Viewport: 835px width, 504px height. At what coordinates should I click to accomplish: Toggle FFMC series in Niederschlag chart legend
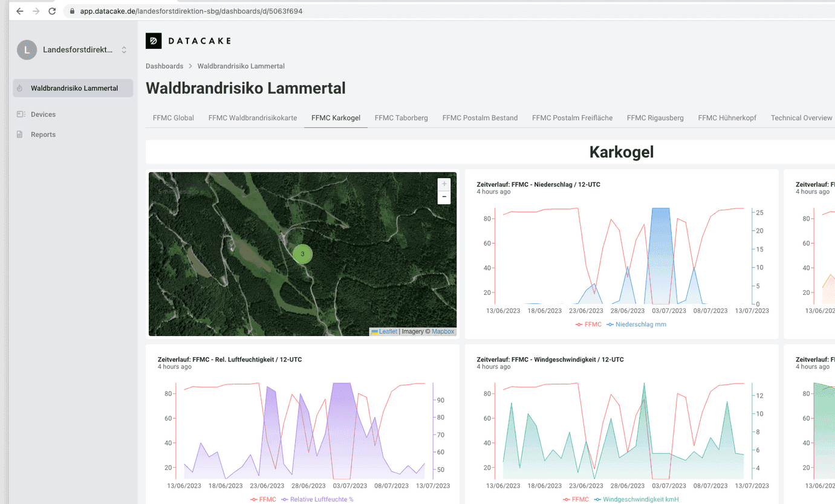(x=588, y=325)
